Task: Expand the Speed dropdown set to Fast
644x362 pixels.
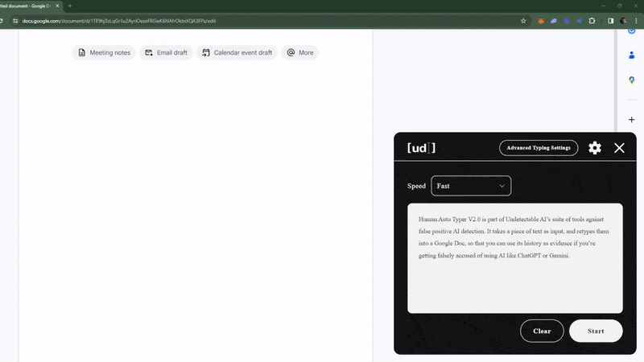Action: coord(471,186)
